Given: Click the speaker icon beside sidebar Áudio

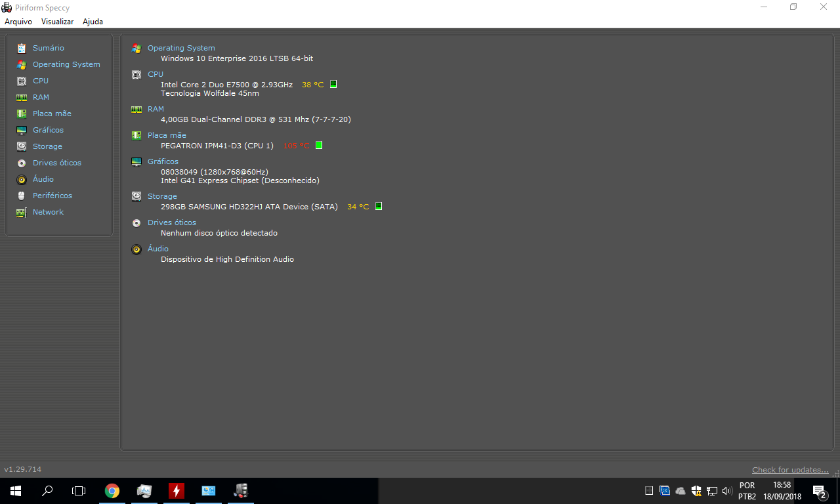Looking at the screenshot, I should (22, 179).
